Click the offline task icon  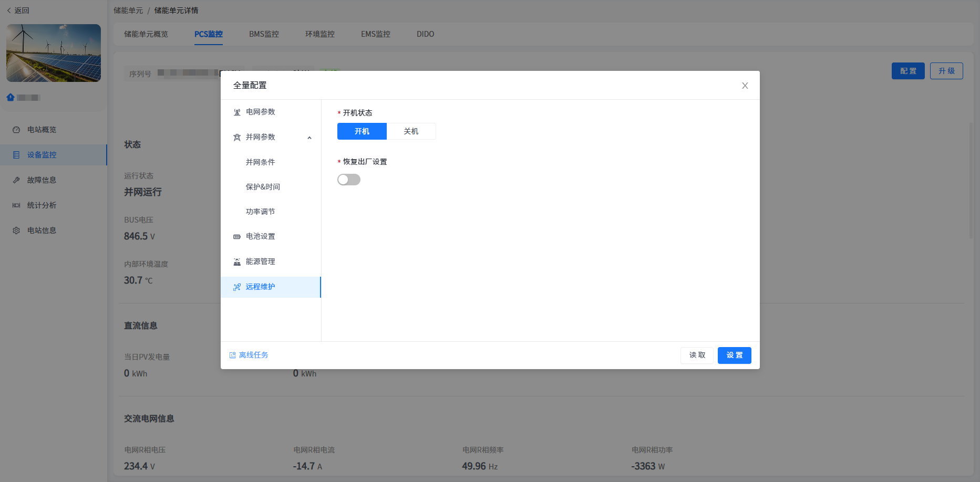click(x=233, y=355)
